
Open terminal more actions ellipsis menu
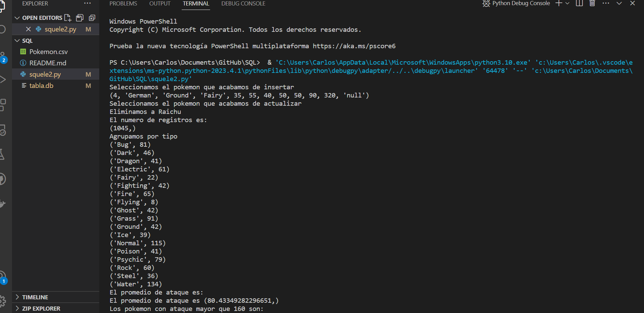pos(606,3)
